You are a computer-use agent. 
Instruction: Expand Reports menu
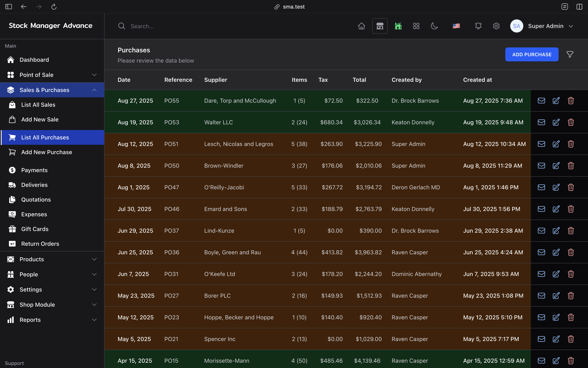point(52,320)
